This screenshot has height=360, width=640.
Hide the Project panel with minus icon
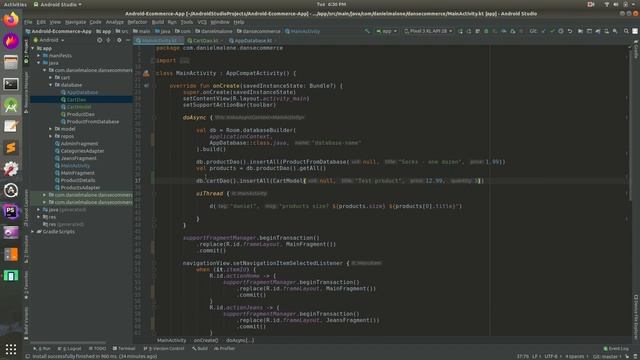point(128,40)
